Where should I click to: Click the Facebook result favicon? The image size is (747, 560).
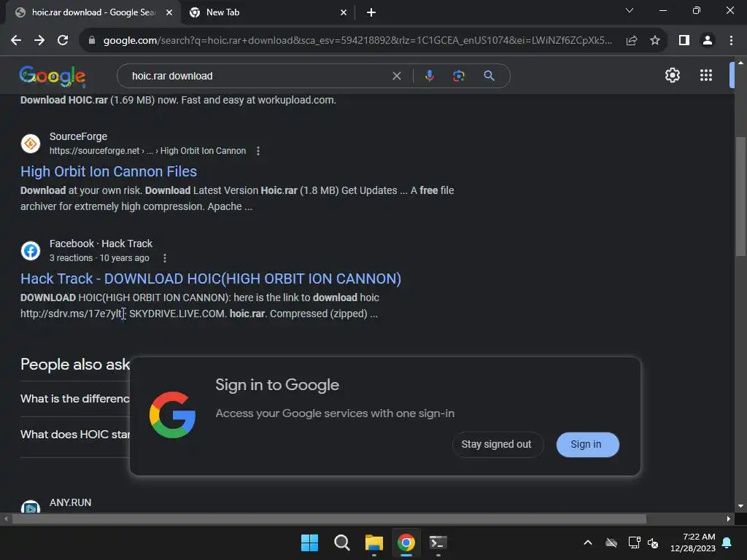pyautogui.click(x=31, y=251)
